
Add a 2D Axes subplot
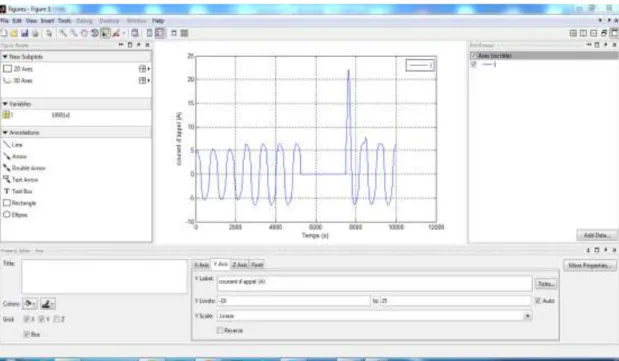(x=18, y=69)
